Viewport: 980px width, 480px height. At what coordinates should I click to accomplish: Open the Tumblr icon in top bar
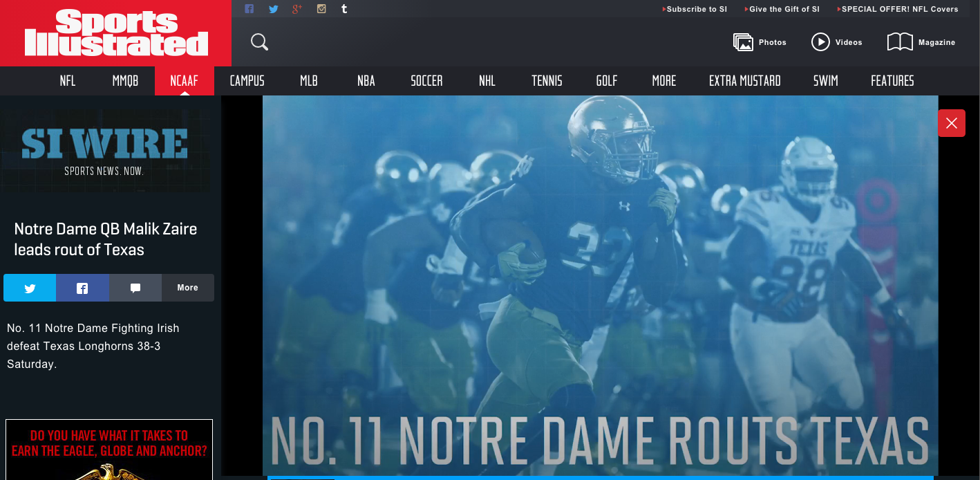344,9
